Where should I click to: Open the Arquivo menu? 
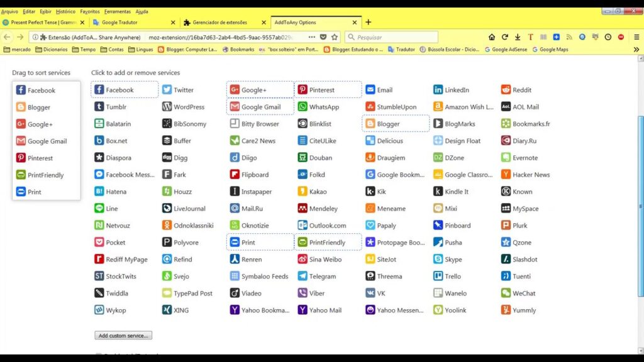(x=9, y=11)
